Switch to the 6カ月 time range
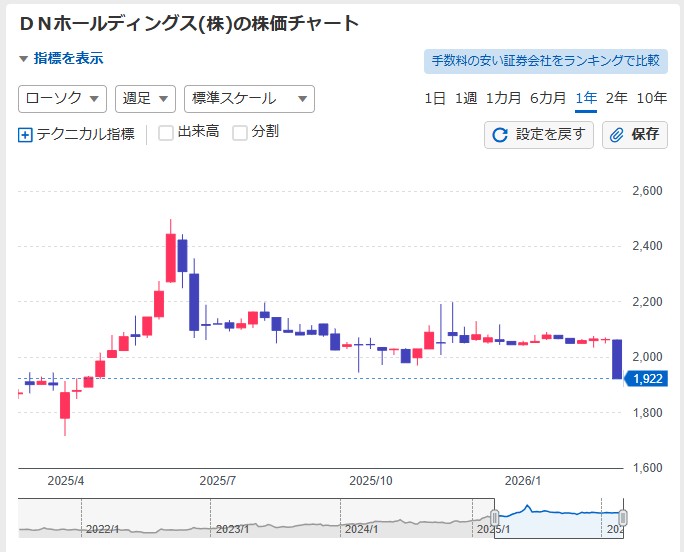Screen dimensions: 684x552 (547, 98)
